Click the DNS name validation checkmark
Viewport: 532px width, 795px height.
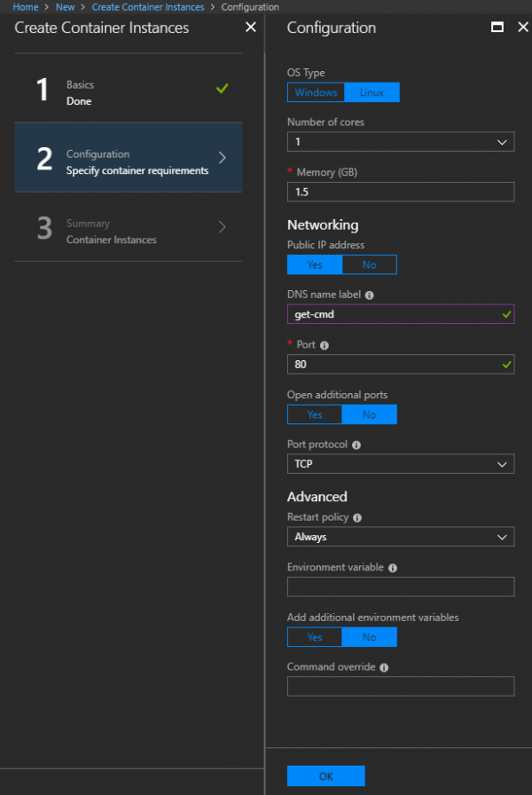(506, 314)
